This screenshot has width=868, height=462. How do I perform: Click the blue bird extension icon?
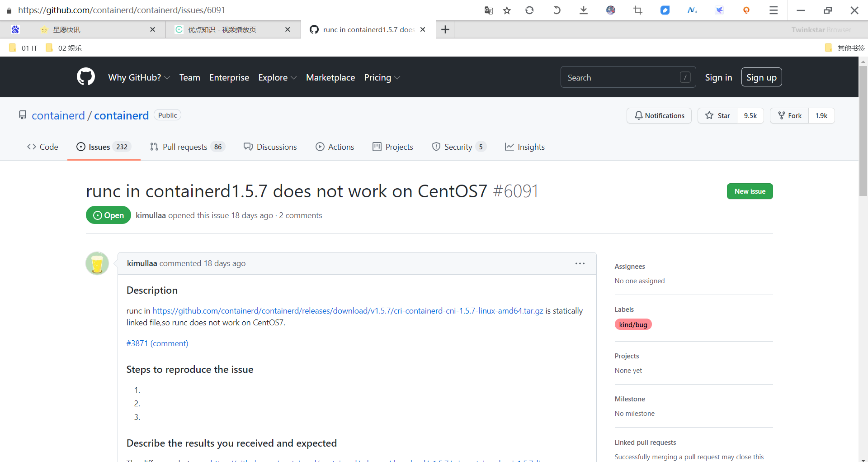tap(719, 10)
